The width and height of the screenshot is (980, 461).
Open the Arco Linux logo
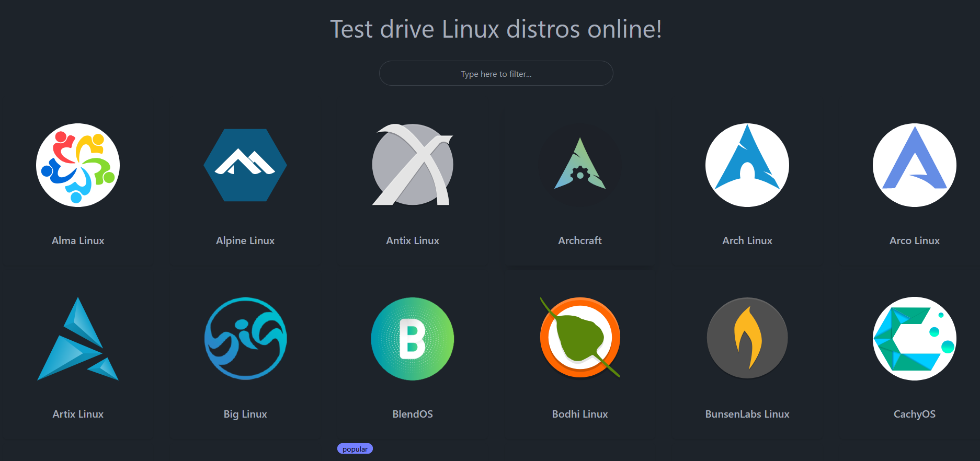click(x=915, y=165)
